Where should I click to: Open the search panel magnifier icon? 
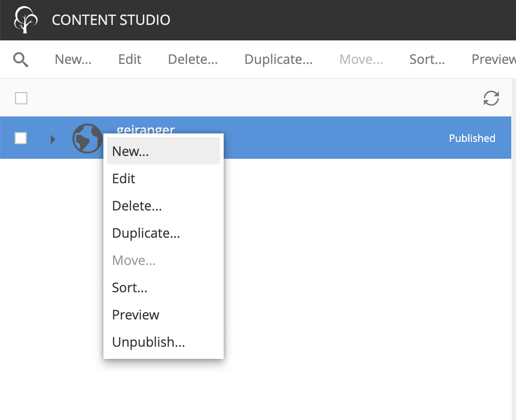(21, 60)
